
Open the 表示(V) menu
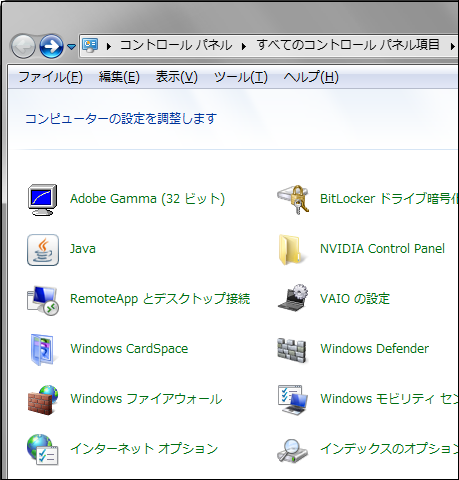click(x=177, y=77)
